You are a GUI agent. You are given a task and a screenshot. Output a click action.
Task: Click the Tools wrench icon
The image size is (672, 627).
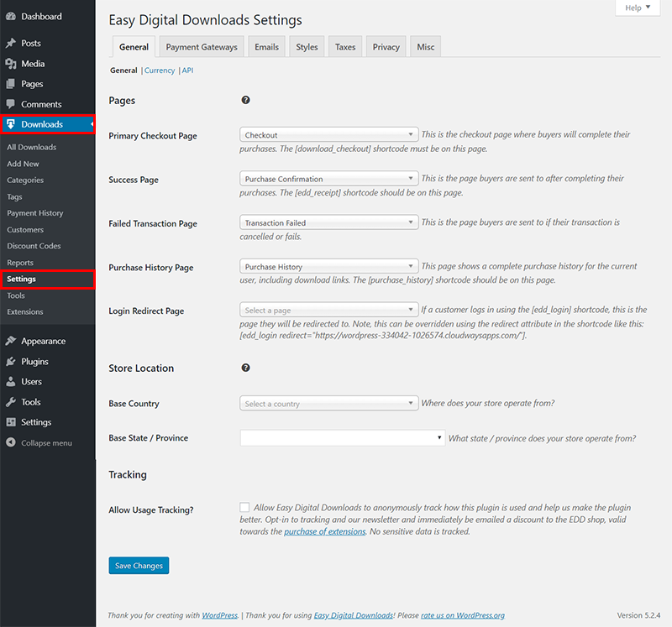point(11,402)
